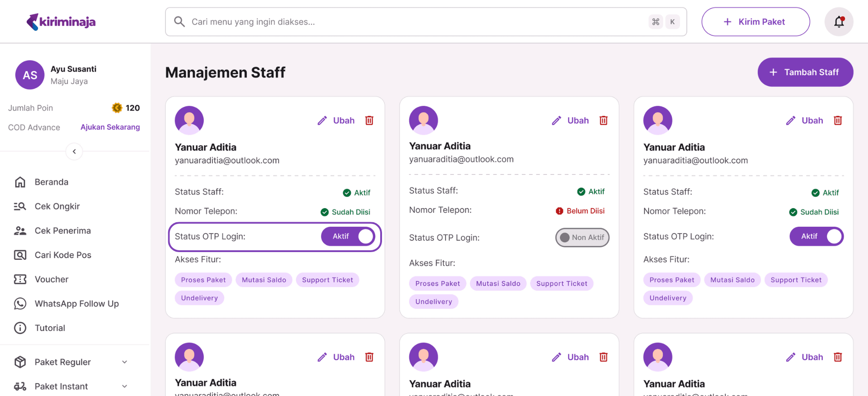Click the Tambah Staff button
868x396 pixels.
805,72
